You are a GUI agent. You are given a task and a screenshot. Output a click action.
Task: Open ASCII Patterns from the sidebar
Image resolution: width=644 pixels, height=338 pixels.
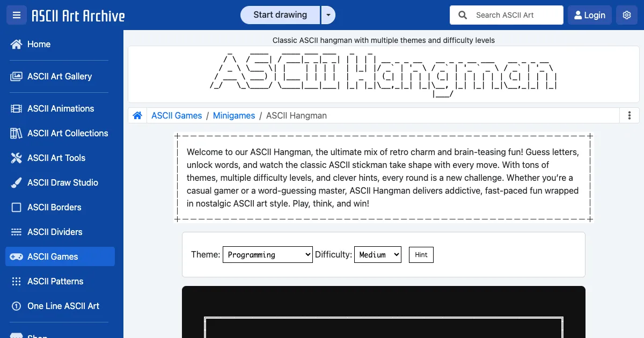pos(55,281)
